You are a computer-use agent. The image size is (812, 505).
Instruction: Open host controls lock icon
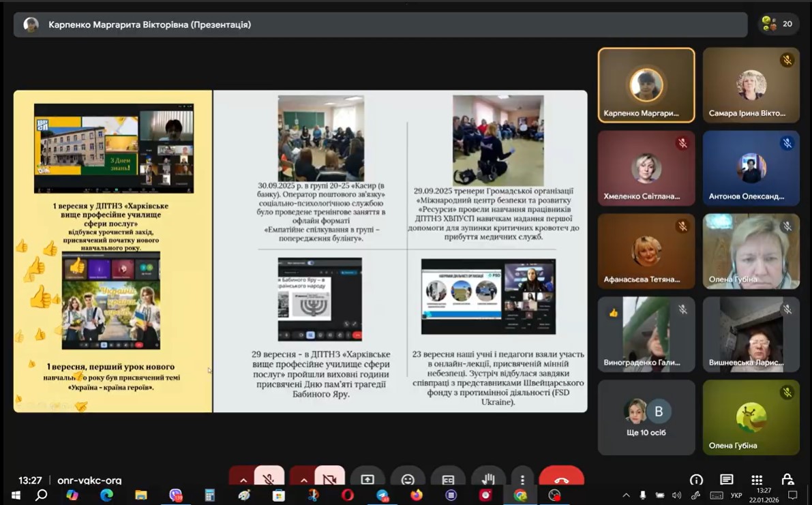pos(787,480)
